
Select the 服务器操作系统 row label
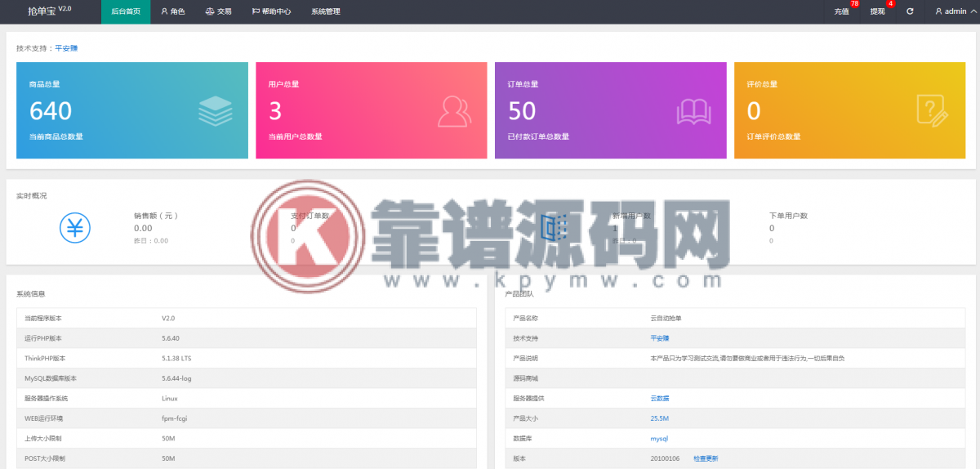[46, 398]
